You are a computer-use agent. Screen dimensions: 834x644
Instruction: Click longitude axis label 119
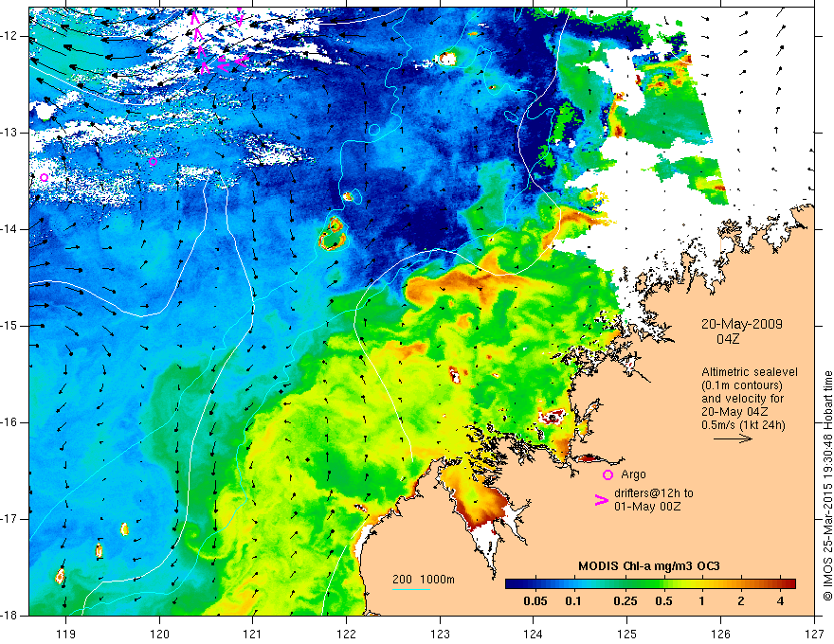(66, 634)
